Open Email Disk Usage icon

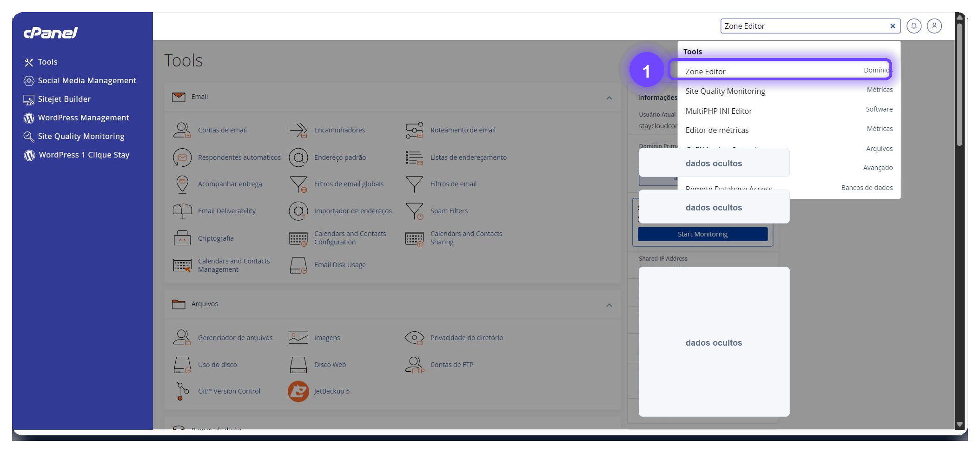click(298, 265)
